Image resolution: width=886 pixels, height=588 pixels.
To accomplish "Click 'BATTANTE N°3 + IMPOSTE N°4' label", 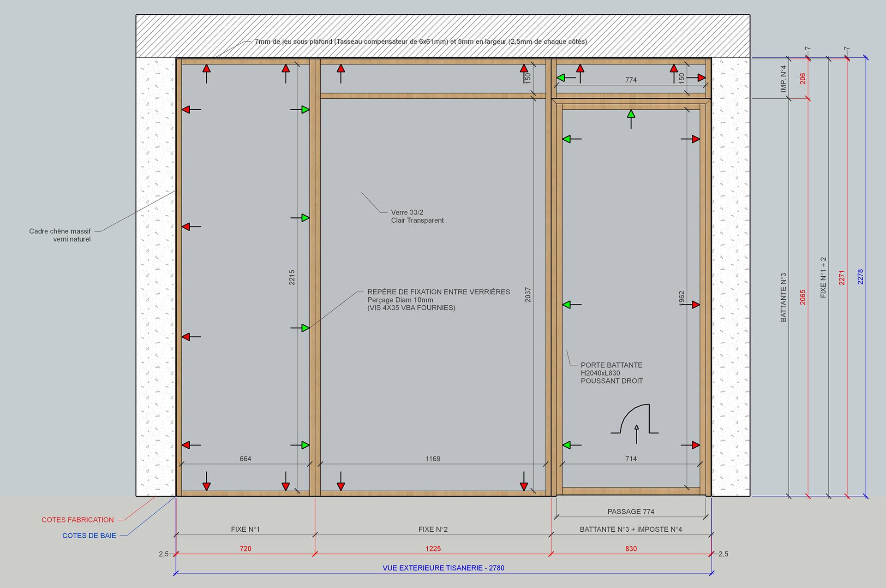I will point(631,529).
